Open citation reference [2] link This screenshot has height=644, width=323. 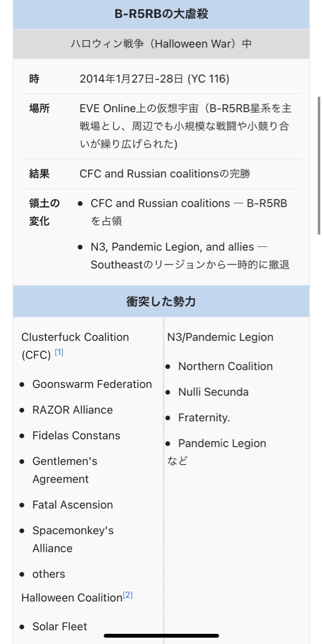tap(128, 595)
